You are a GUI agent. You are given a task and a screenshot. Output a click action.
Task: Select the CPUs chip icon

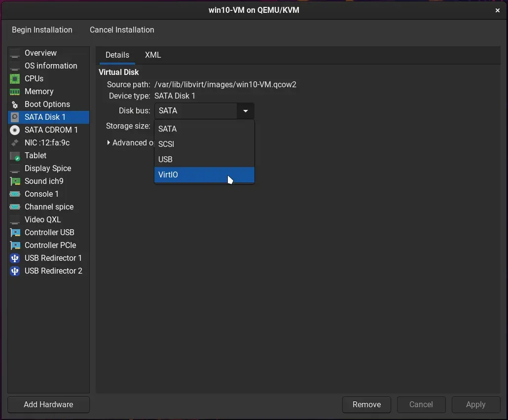pyautogui.click(x=15, y=79)
